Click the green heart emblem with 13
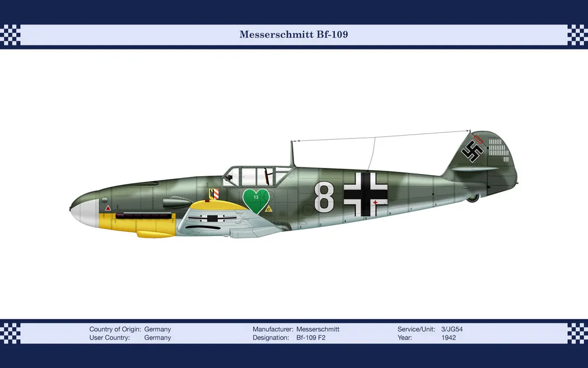The image size is (588, 368). 256,201
